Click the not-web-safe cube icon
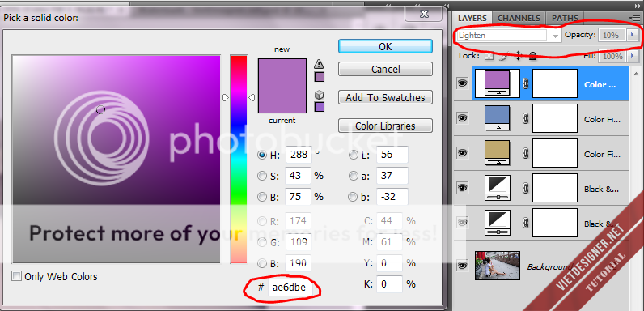 pyautogui.click(x=319, y=95)
